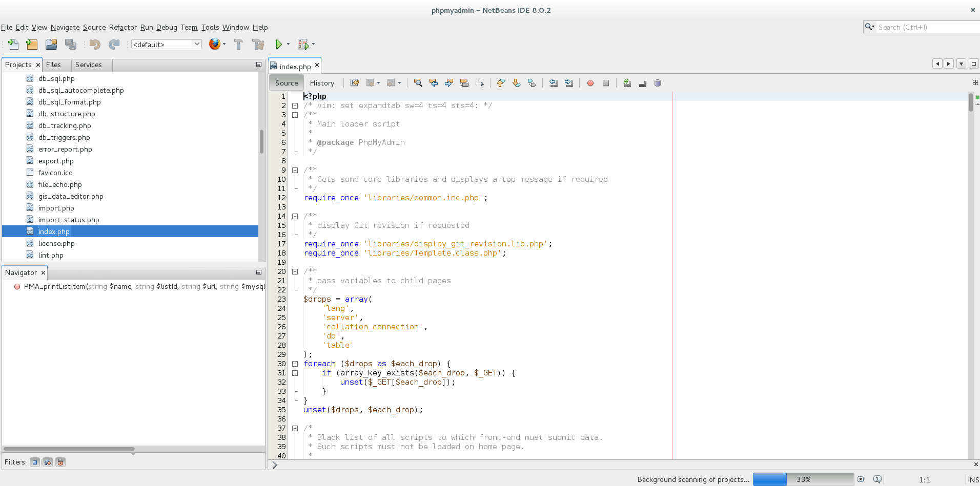Screen dimensions: 980x486
Task: Click the Open Project icon
Action: tap(51, 45)
